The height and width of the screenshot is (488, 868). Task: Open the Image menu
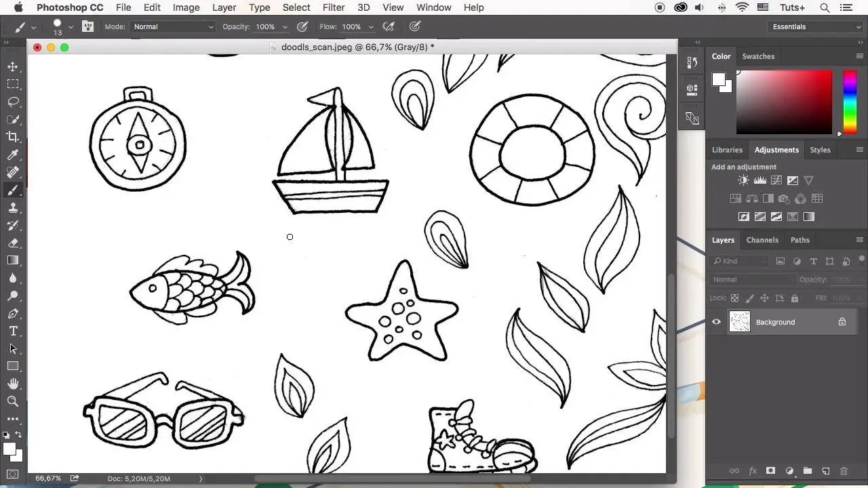[186, 7]
